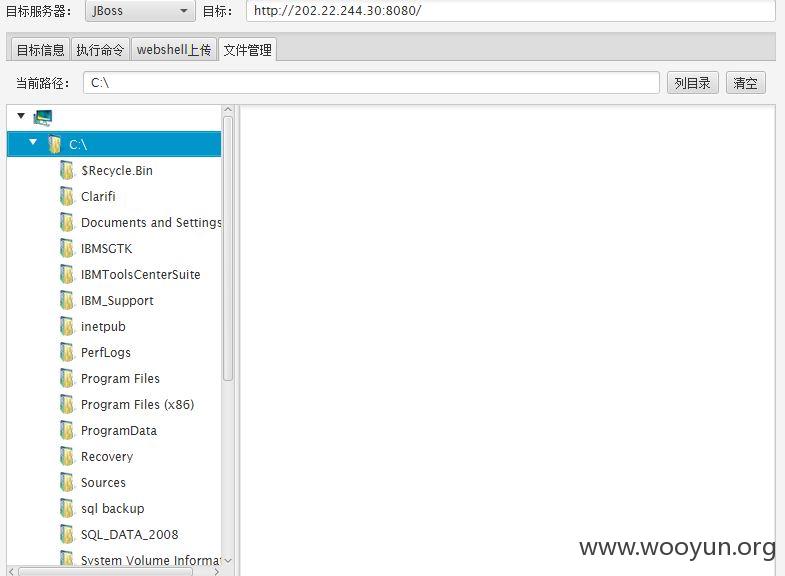Click the IBMSGTK folder icon

coord(67,248)
